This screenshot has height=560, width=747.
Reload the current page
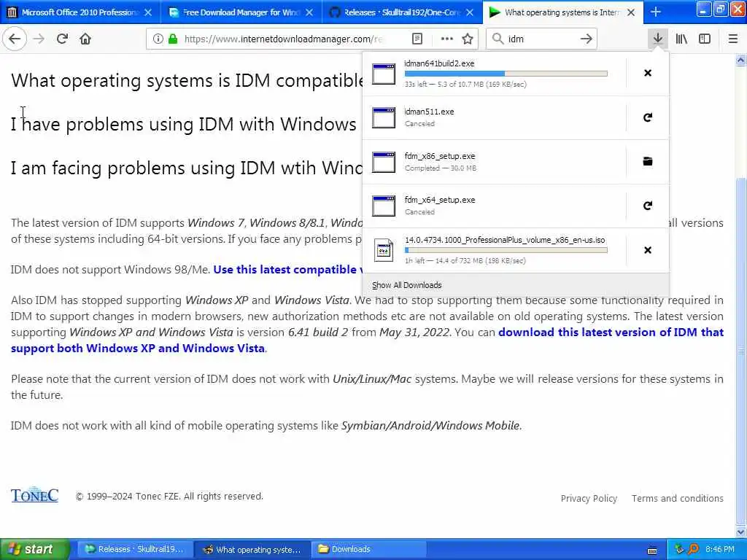tap(62, 39)
